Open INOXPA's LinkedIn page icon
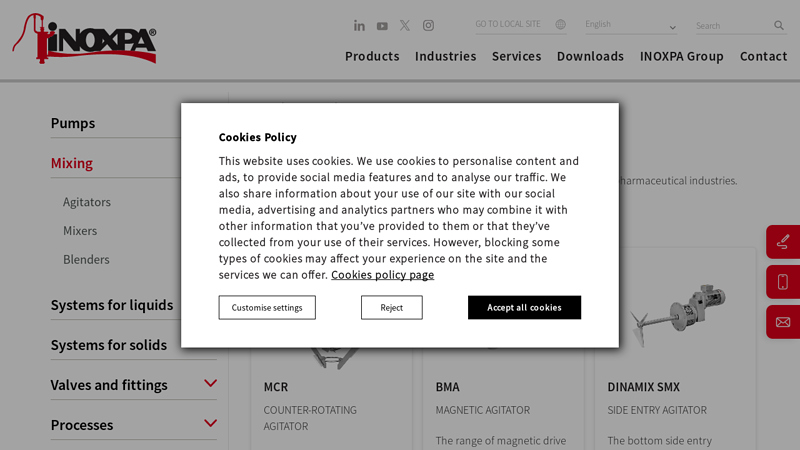Viewport: 800px width, 450px height. [x=359, y=26]
